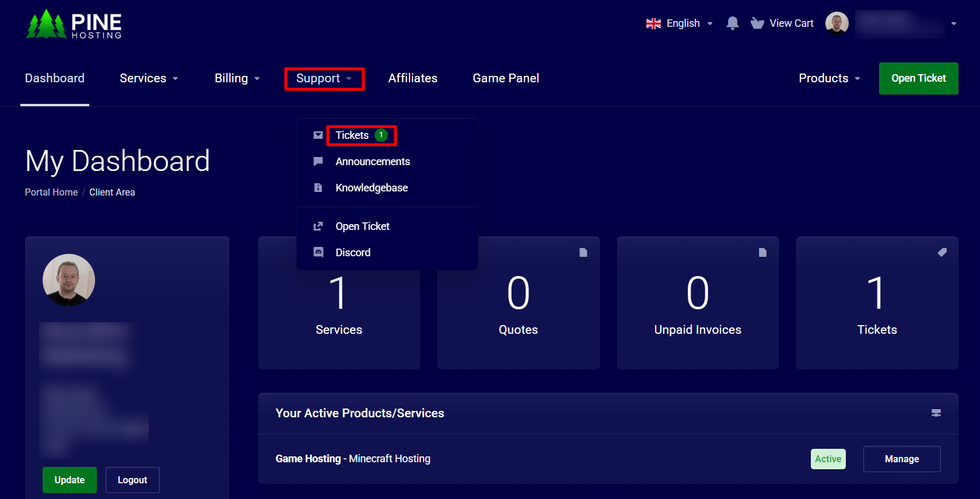Select Tickets from the Support menu
The width and height of the screenshot is (980, 499).
coord(352,135)
